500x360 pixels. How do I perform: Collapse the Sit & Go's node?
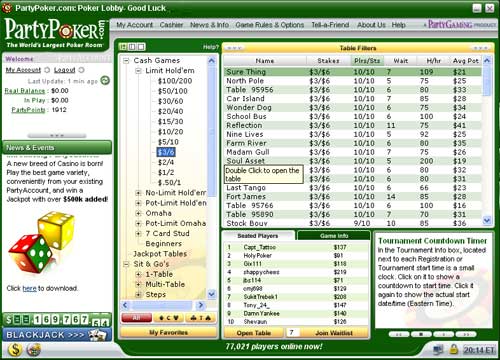pyautogui.click(x=126, y=264)
